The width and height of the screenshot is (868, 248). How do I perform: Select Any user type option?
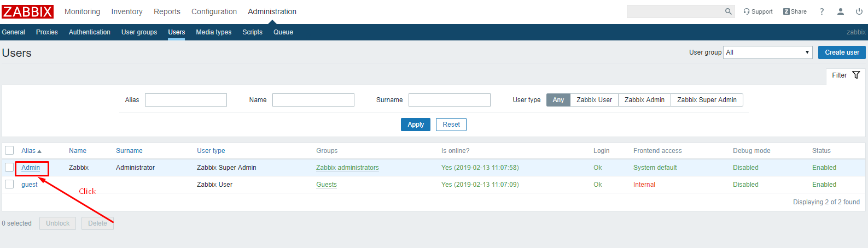tap(558, 100)
